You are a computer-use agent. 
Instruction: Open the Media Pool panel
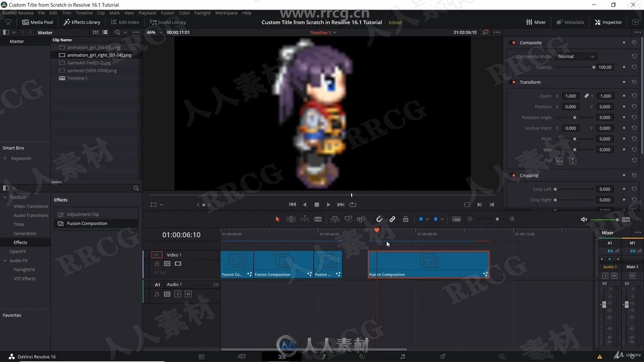click(x=37, y=22)
